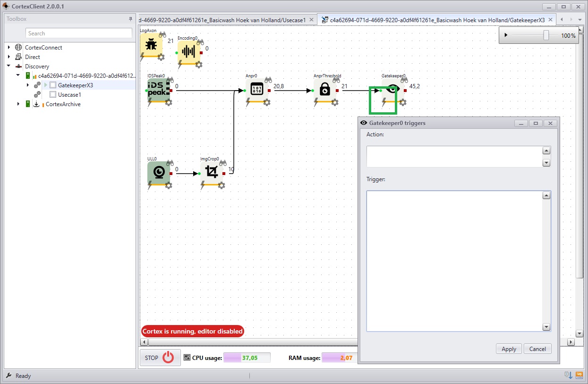Focus the Toolbox Search field

click(x=79, y=33)
